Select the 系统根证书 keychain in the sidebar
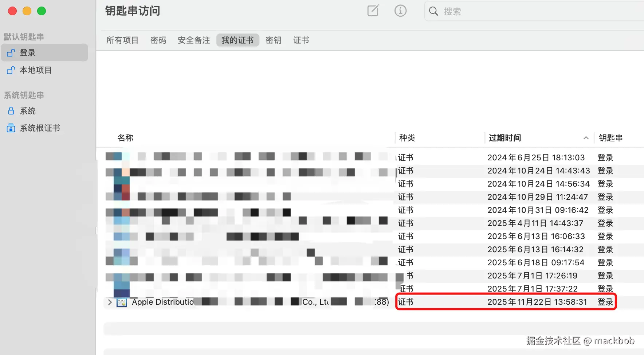 tap(44, 128)
